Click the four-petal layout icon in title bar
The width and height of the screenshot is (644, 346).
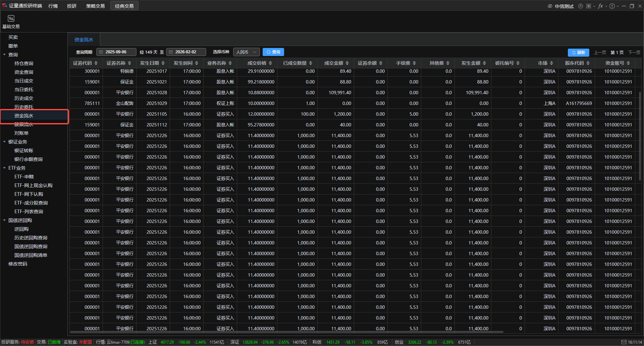point(589,6)
